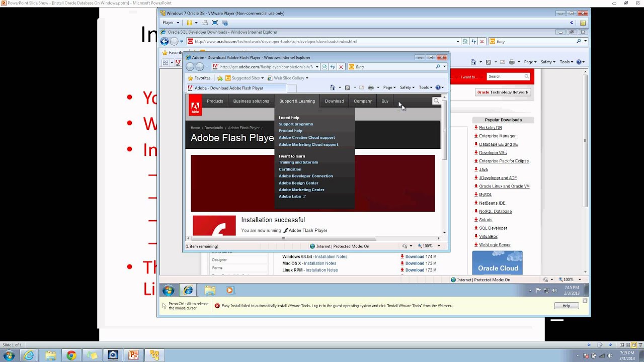The height and width of the screenshot is (362, 644).
Task: Click Adobe IE address bar URL field
Action: (266, 67)
